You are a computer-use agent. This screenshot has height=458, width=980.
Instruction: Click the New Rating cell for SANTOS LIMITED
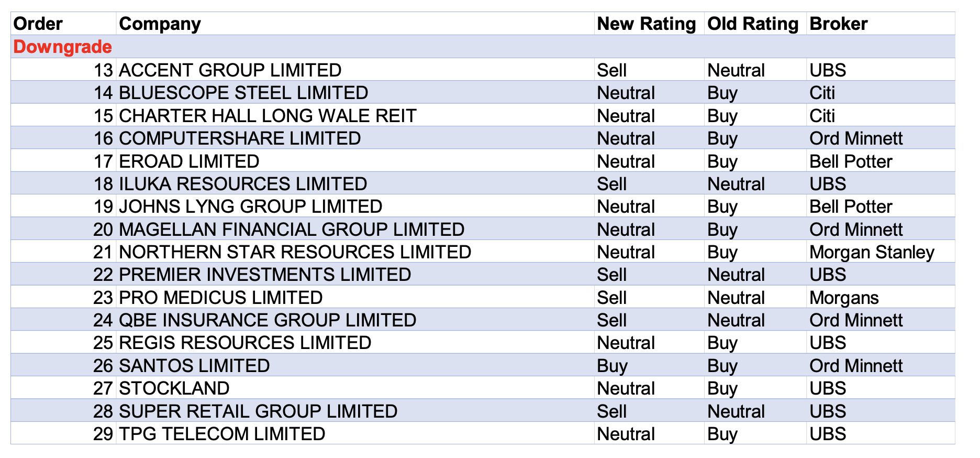[612, 366]
